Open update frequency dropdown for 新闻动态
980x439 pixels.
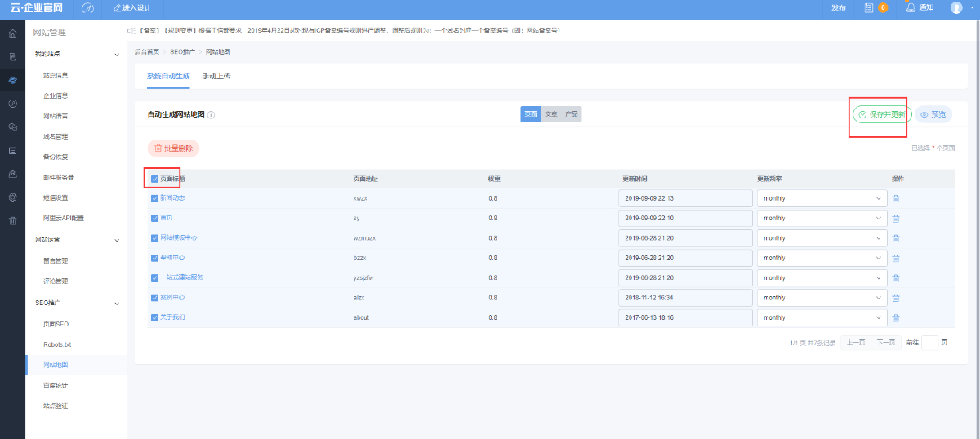(822, 198)
